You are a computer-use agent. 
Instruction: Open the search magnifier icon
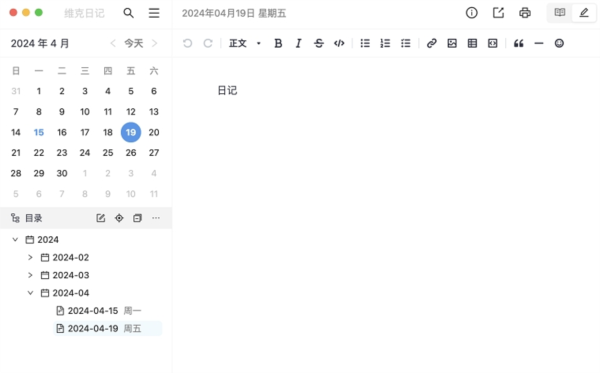[129, 13]
